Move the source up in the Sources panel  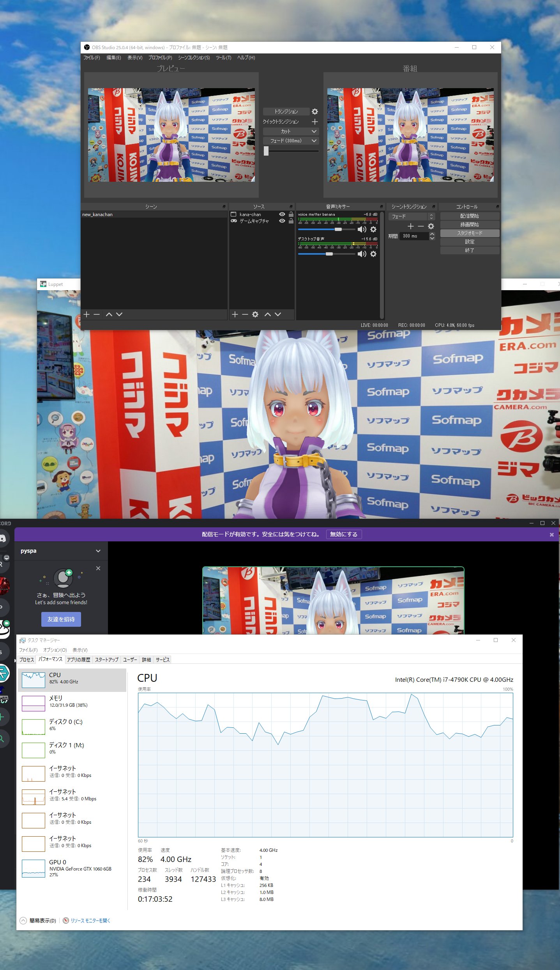(x=268, y=314)
